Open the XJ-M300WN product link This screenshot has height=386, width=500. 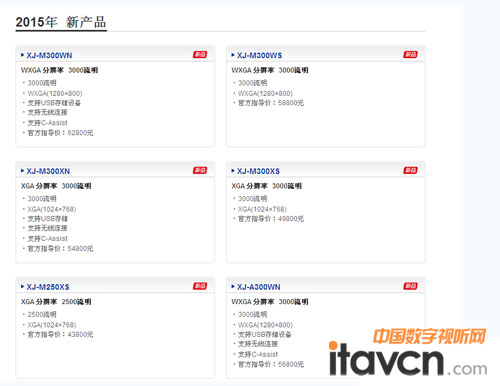tap(49, 55)
